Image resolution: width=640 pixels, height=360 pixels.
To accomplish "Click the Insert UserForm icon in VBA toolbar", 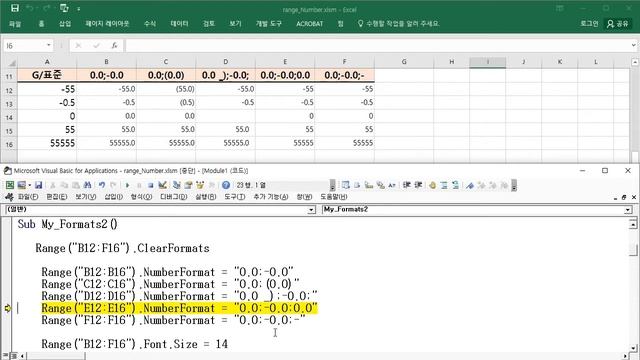I will click(x=22, y=185).
